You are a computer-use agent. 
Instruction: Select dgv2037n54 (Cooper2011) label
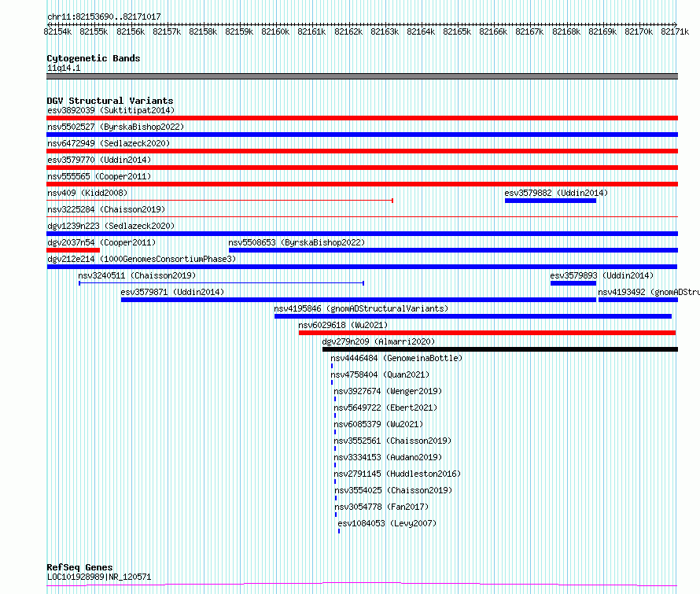[101, 242]
